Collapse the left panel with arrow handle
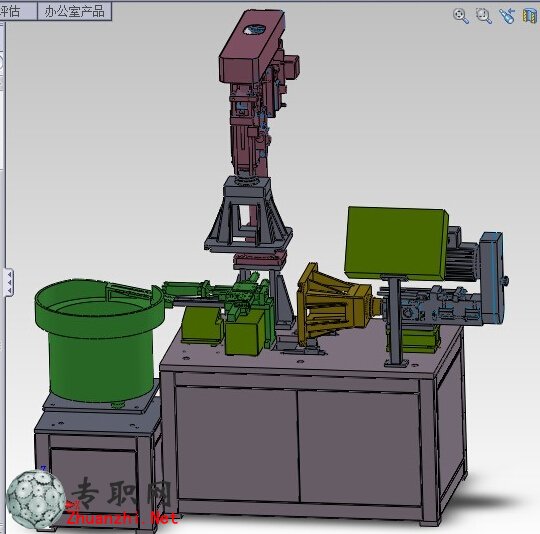 pyautogui.click(x=9, y=282)
